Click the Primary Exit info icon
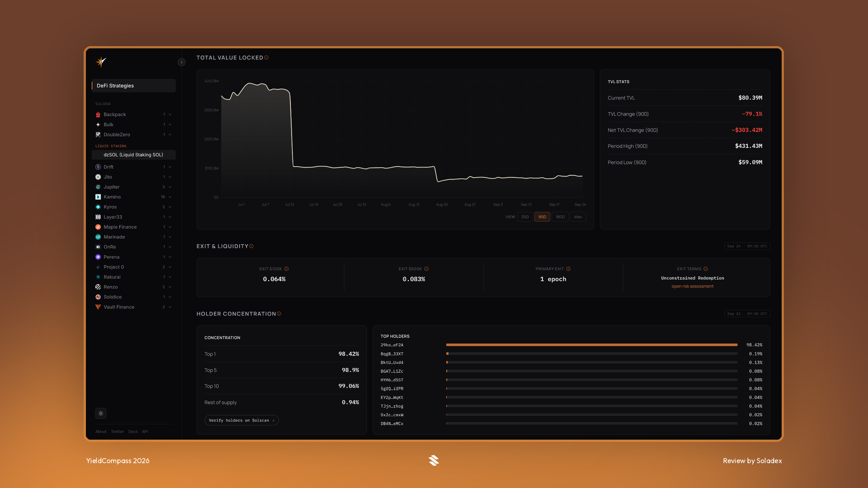This screenshot has width=868, height=488. pyautogui.click(x=568, y=269)
